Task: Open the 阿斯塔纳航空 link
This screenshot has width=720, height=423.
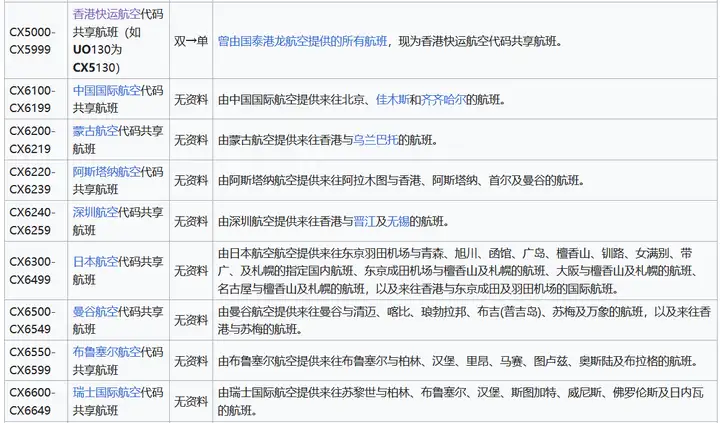Action: tap(107, 172)
